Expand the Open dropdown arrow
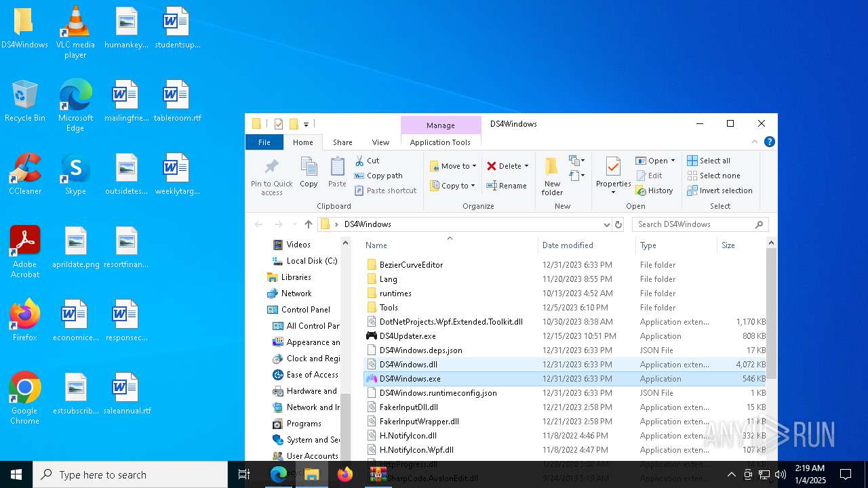868x488 pixels. coord(673,161)
